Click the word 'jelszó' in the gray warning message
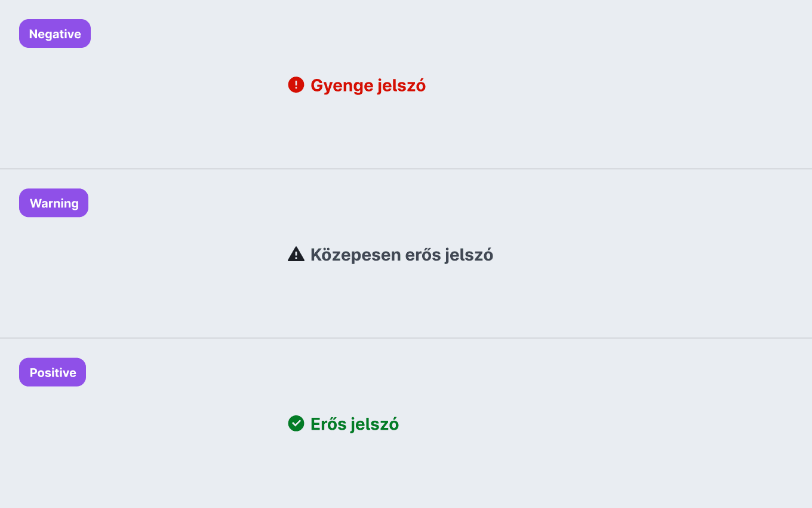Viewport: 812px width, 508px height. tap(469, 255)
